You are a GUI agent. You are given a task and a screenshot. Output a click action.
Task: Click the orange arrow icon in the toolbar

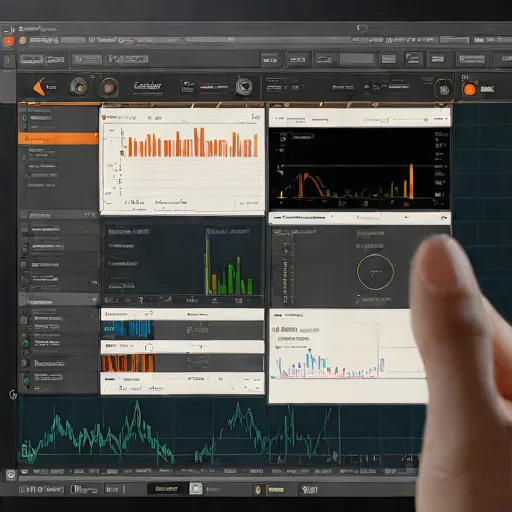click(40, 87)
